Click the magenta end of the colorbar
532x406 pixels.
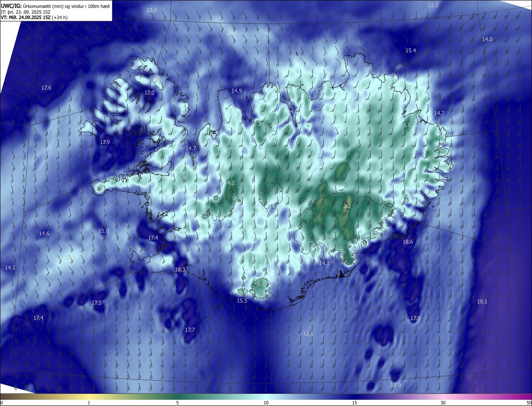(x=528, y=396)
